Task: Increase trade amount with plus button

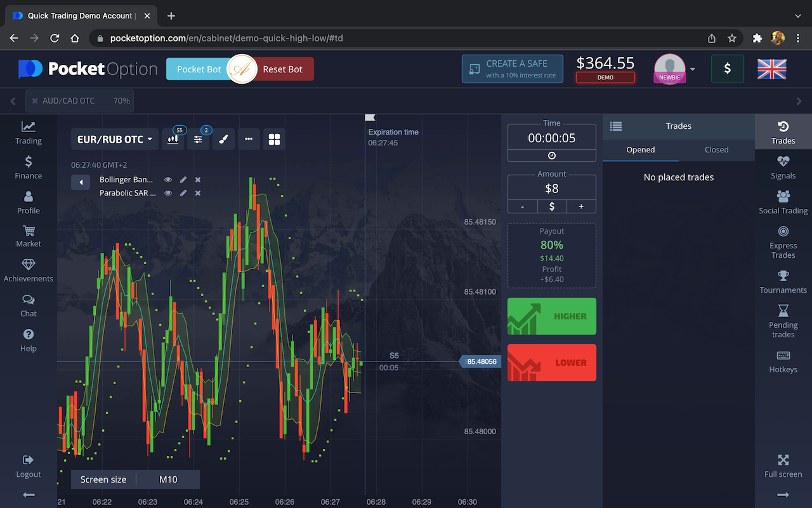Action: [x=581, y=206]
